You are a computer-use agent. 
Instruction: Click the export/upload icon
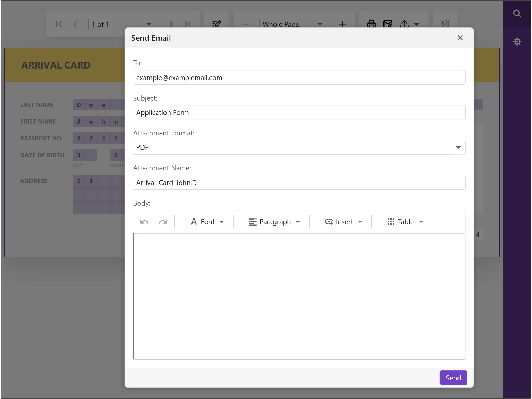point(404,24)
